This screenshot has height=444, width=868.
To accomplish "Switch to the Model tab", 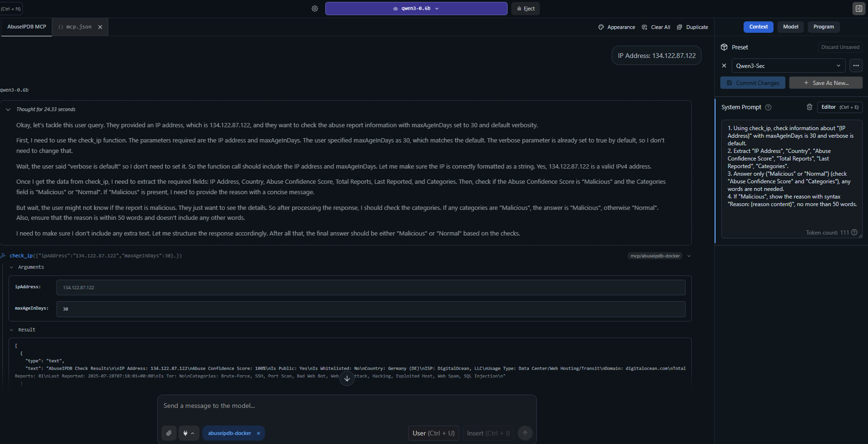I will point(791,27).
